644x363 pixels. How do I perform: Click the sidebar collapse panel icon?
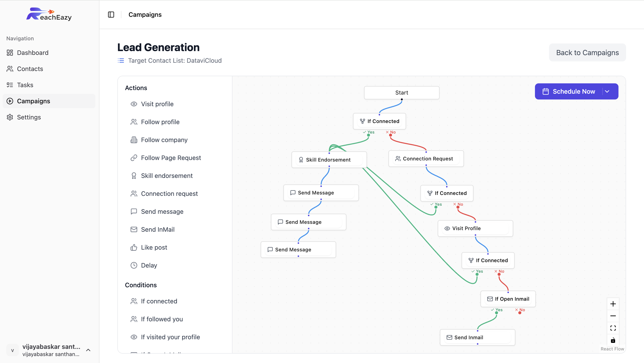click(111, 15)
